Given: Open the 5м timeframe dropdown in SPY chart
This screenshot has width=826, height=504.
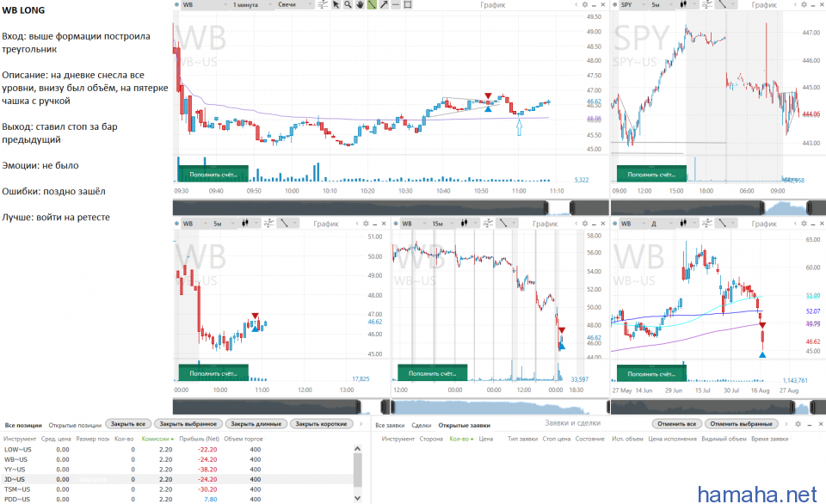Looking at the screenshot, I should [662, 5].
